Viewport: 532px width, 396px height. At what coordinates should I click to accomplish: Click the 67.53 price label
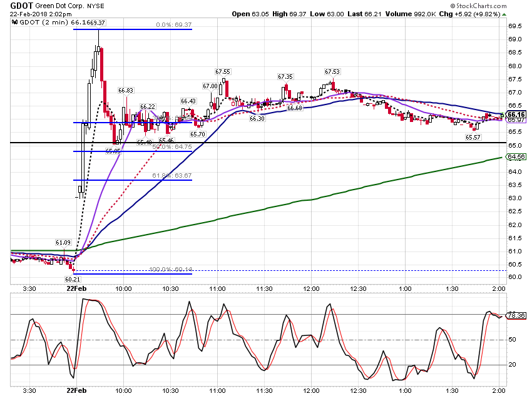pos(332,71)
